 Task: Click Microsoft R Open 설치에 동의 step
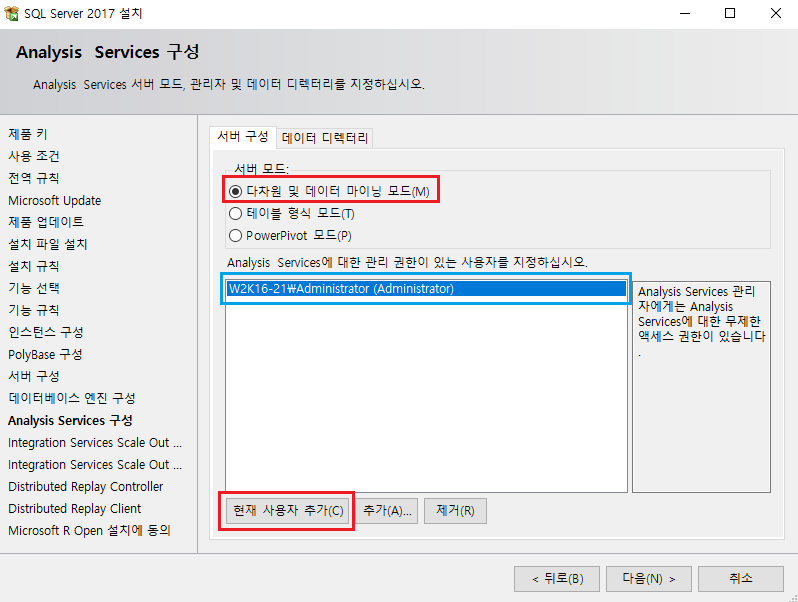tap(89, 530)
